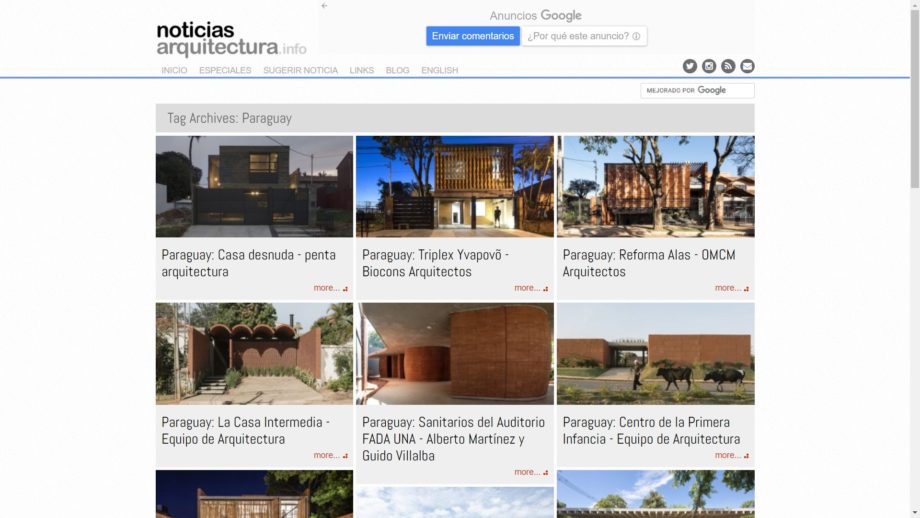The height and width of the screenshot is (518, 920).
Task: Open article titled Paraguay: Reforma Alas - OMCM Arquitectos
Action: click(x=649, y=263)
